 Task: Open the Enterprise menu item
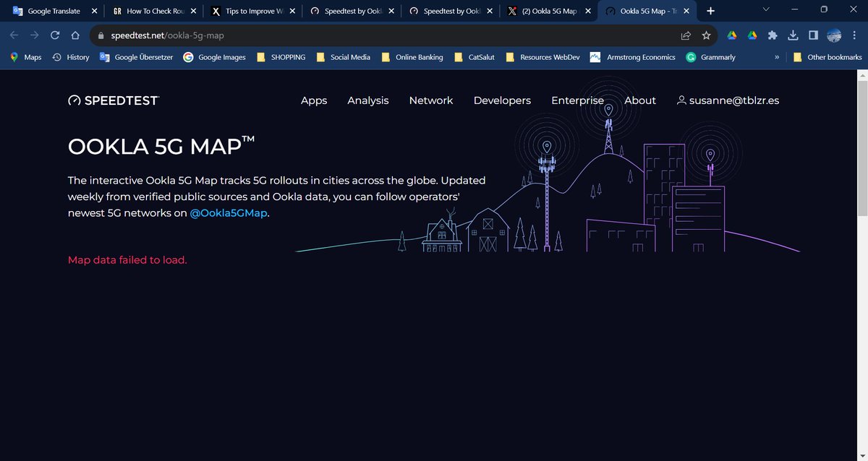coord(577,100)
